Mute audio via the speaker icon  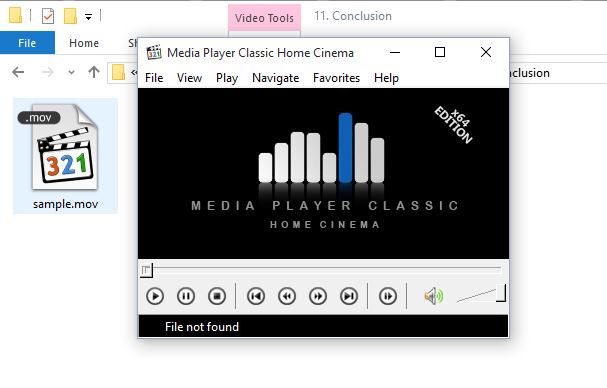tap(434, 296)
